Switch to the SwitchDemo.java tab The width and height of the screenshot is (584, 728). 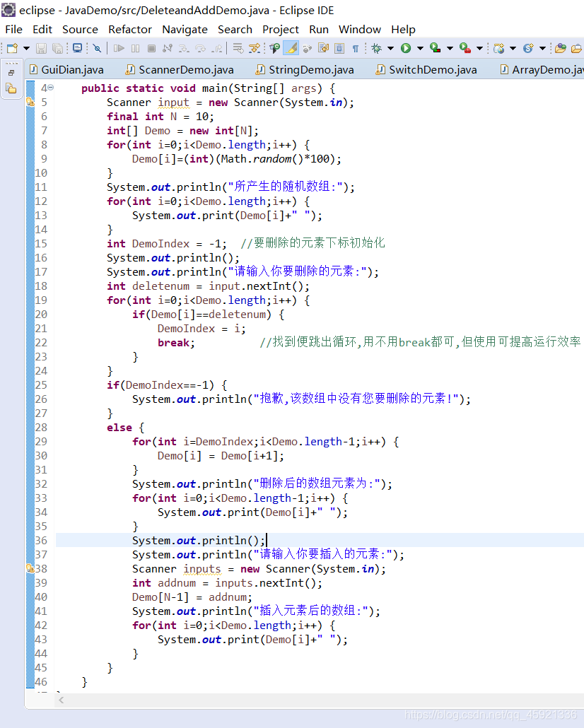pyautogui.click(x=426, y=70)
